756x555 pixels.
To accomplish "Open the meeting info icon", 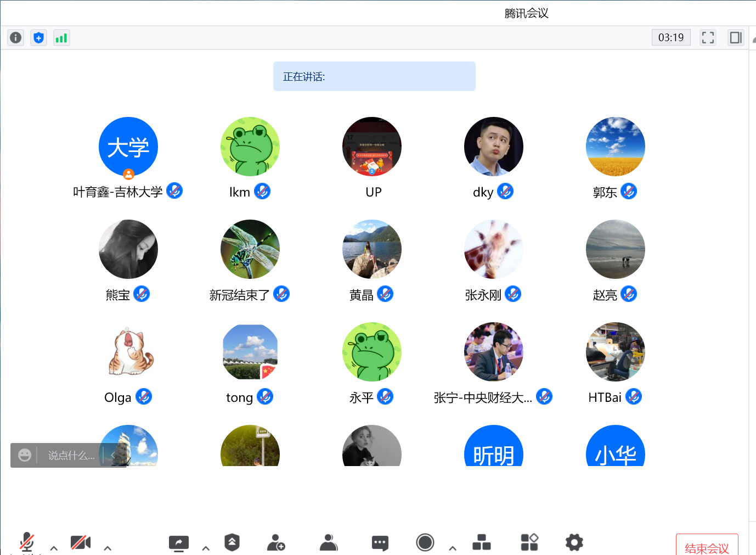I will 16,37.
